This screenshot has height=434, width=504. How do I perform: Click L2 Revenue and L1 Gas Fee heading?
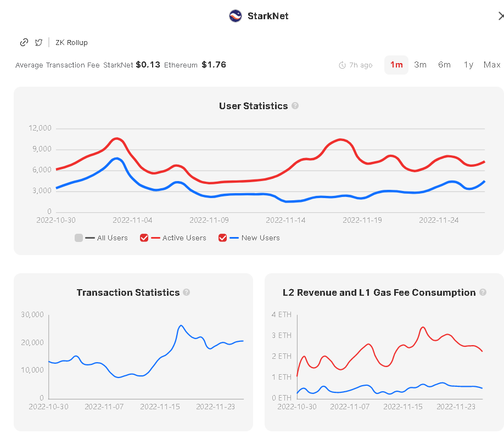point(379,292)
